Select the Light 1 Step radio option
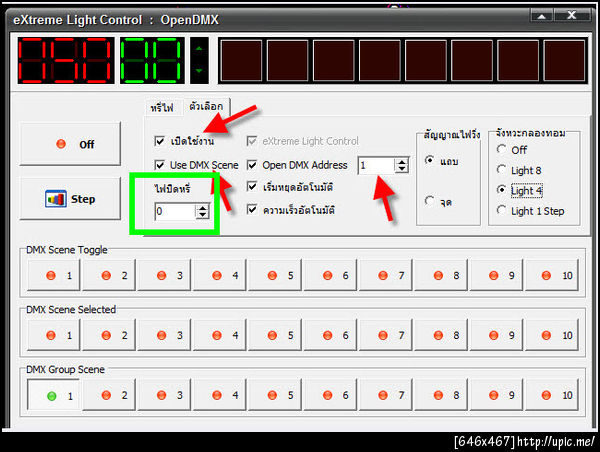The image size is (600, 452). 501,210
